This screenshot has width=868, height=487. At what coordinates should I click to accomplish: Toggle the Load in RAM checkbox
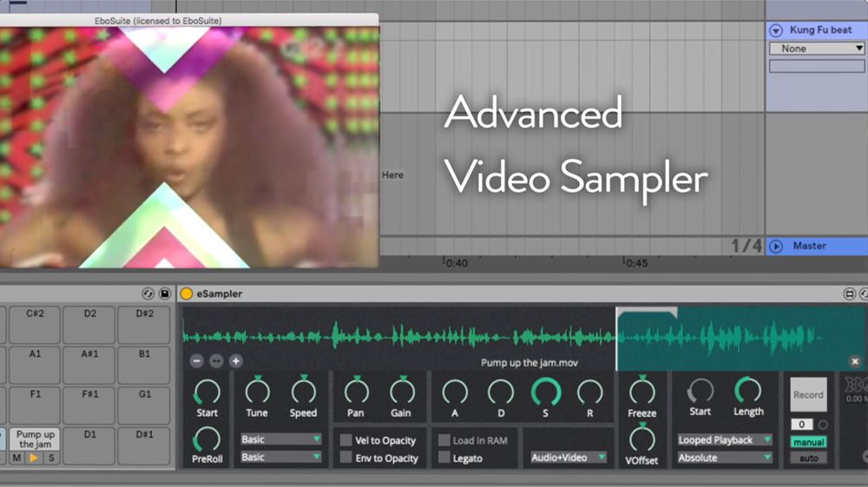[444, 440]
